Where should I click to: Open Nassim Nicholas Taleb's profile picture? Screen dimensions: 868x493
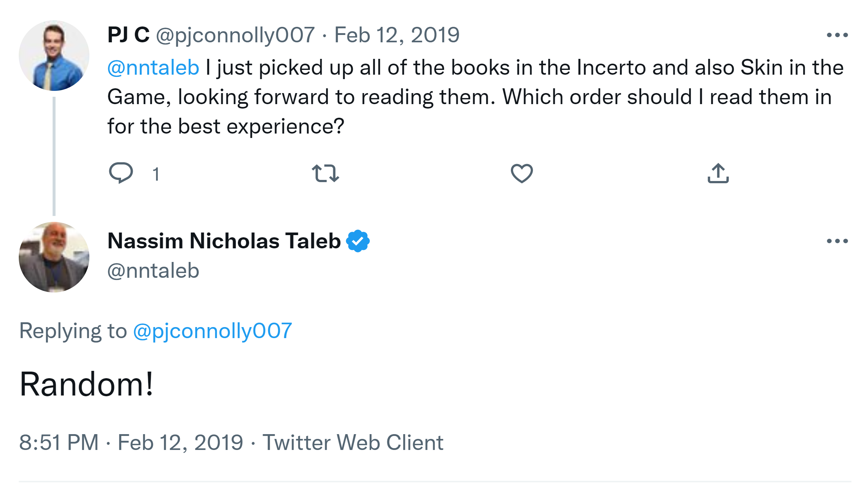54,257
